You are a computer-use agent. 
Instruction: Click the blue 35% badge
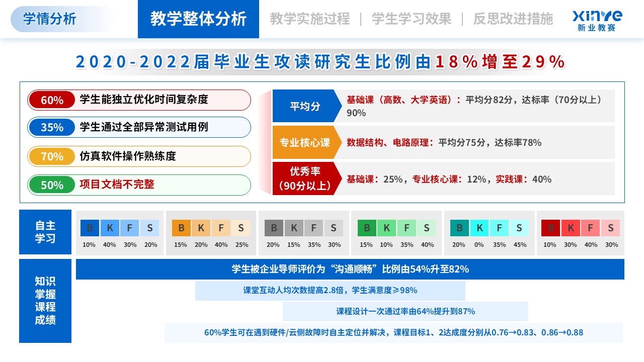point(52,127)
